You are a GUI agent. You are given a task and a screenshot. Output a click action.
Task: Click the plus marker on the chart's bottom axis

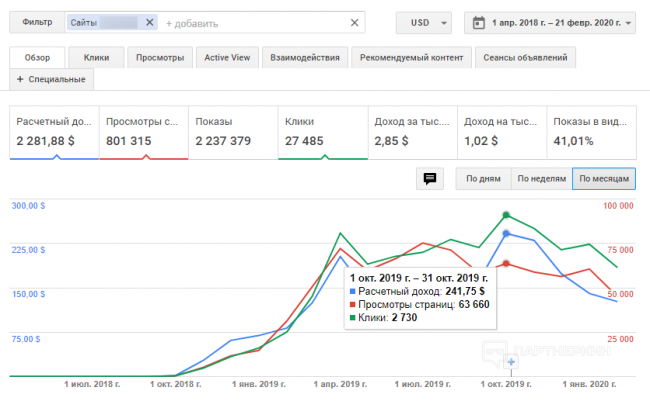(x=511, y=362)
